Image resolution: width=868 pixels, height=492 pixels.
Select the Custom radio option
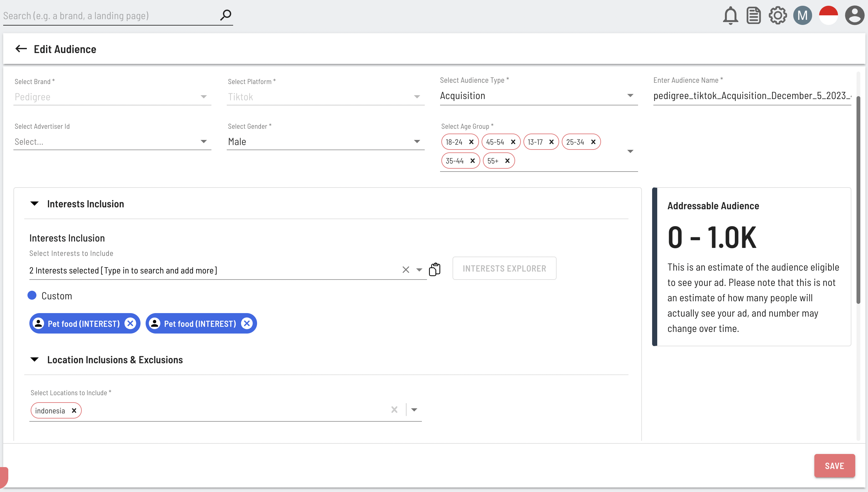[32, 296]
